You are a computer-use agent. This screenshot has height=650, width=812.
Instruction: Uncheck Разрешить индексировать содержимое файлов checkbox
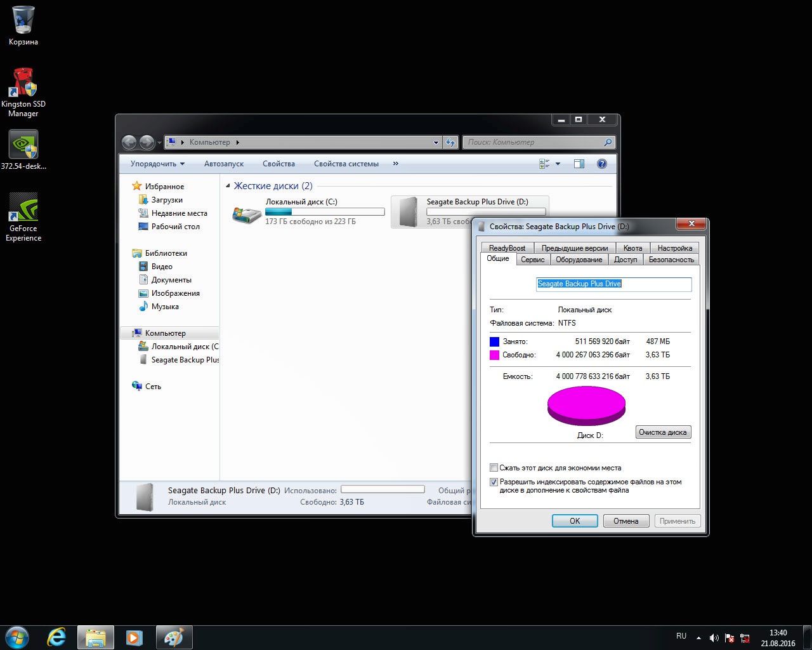coord(494,482)
